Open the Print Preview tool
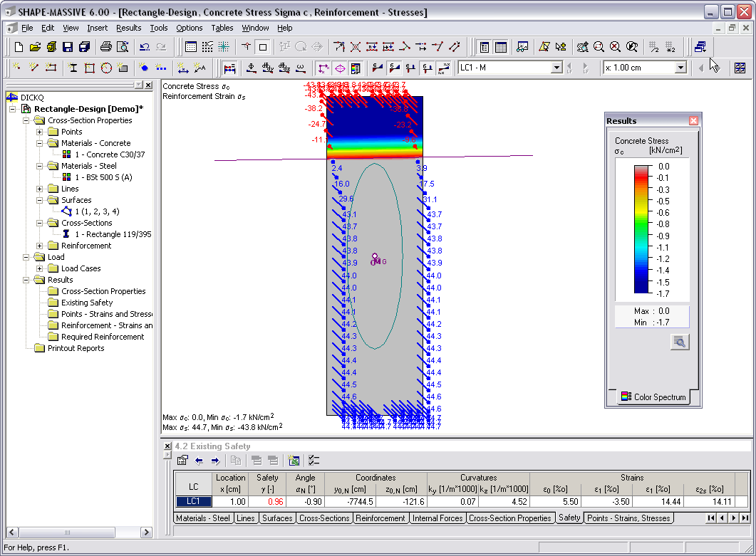This screenshot has width=756, height=556. pyautogui.click(x=122, y=46)
